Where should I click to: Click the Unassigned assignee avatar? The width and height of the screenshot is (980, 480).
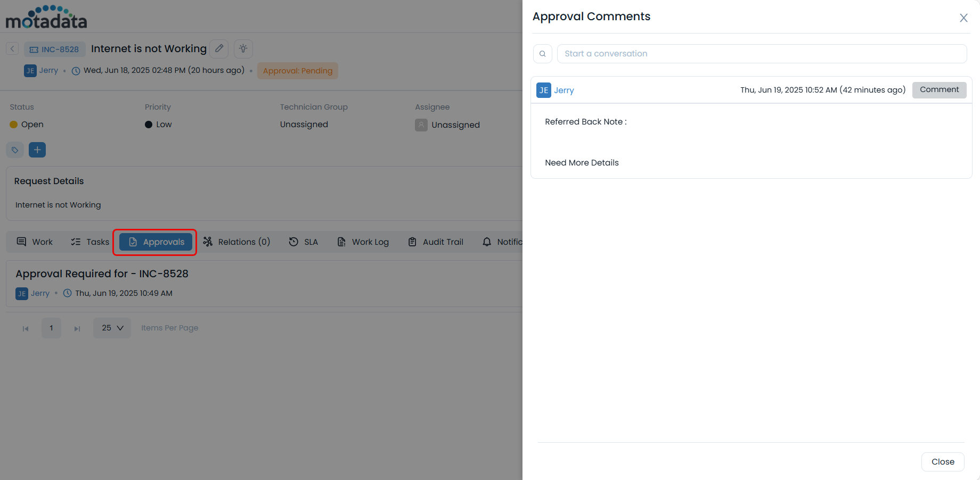click(x=421, y=125)
